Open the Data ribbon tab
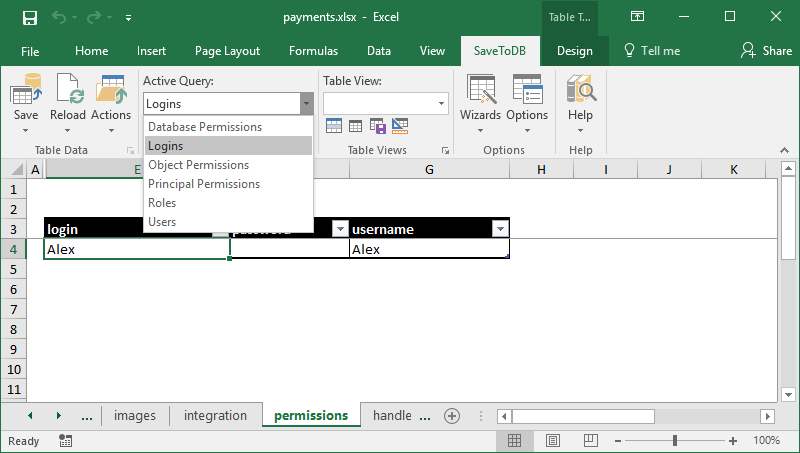The width and height of the screenshot is (800, 453). click(379, 51)
